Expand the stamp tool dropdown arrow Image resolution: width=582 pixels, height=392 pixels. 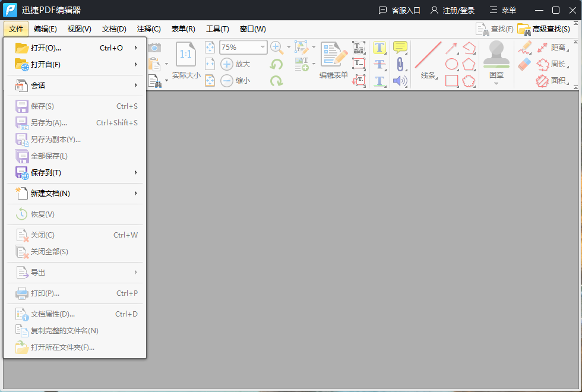pyautogui.click(x=496, y=84)
